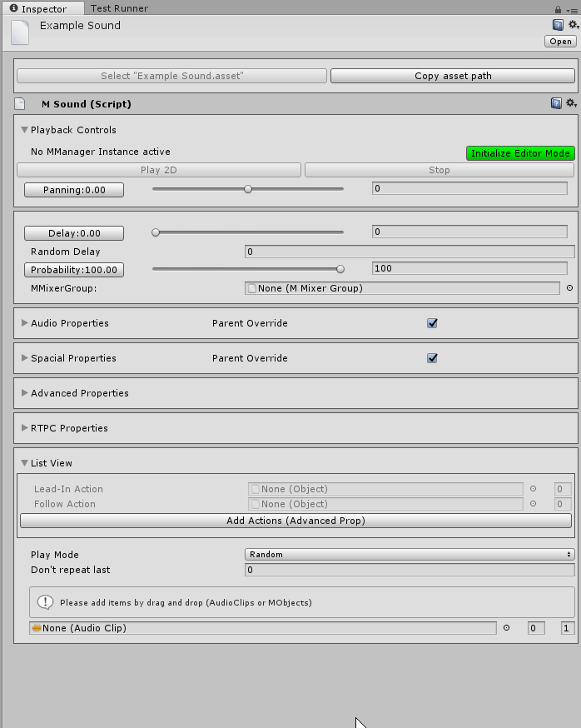The image size is (581, 728).
Task: Open help for the Example Sound asset
Action: click(558, 25)
